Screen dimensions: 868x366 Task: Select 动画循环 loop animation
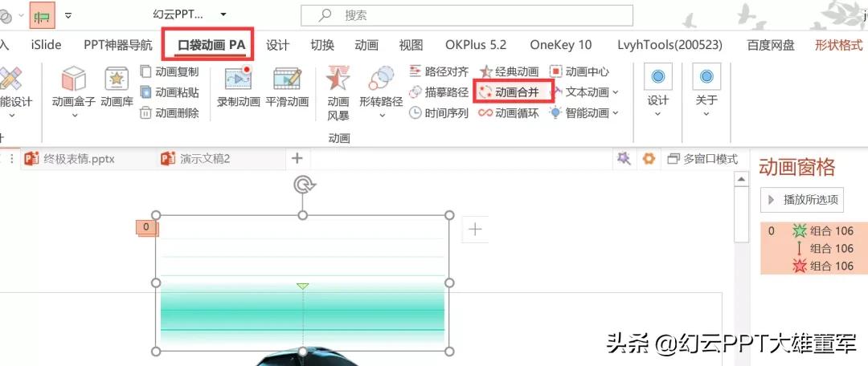pyautogui.click(x=510, y=113)
